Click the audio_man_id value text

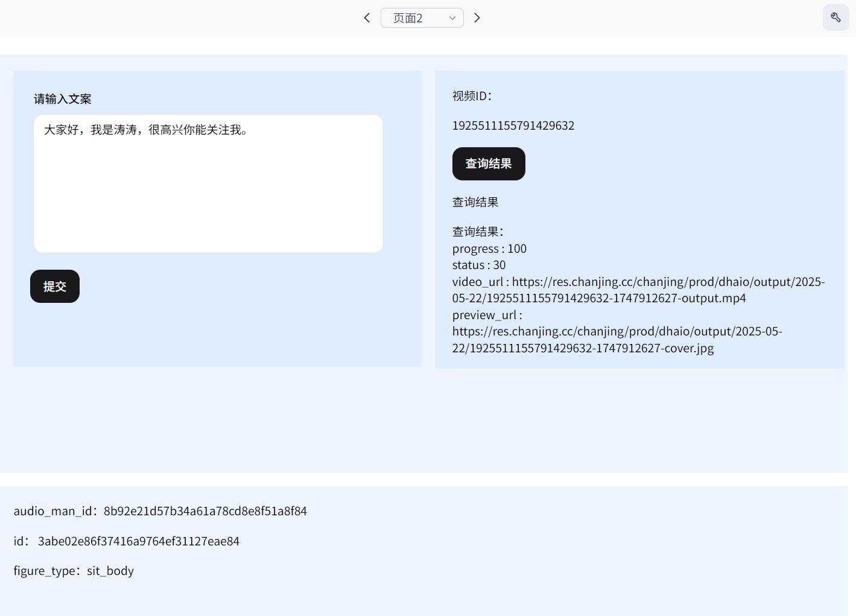click(205, 511)
